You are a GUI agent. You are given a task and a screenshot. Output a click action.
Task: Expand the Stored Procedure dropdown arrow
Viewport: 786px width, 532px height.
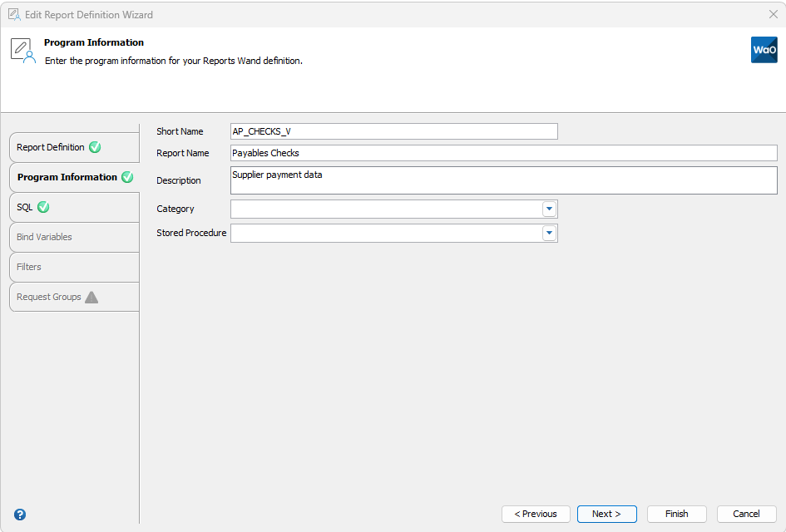pyautogui.click(x=549, y=234)
